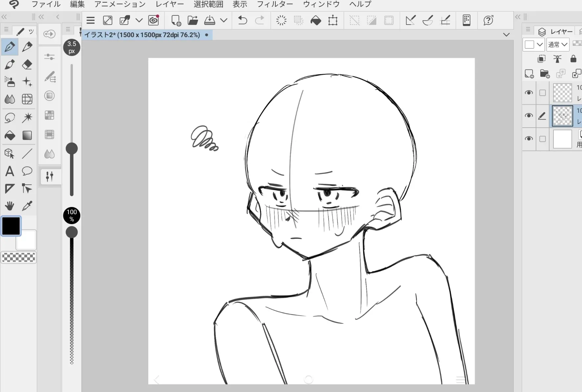Expand the arrow beside the pen-and-page icon
Screen dimensions: 582x392
point(139,20)
